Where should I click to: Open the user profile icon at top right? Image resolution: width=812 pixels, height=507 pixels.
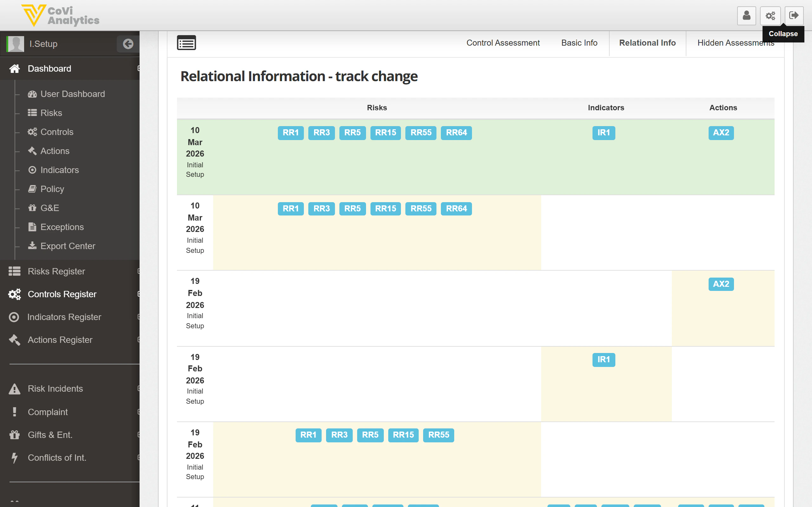tap(747, 16)
